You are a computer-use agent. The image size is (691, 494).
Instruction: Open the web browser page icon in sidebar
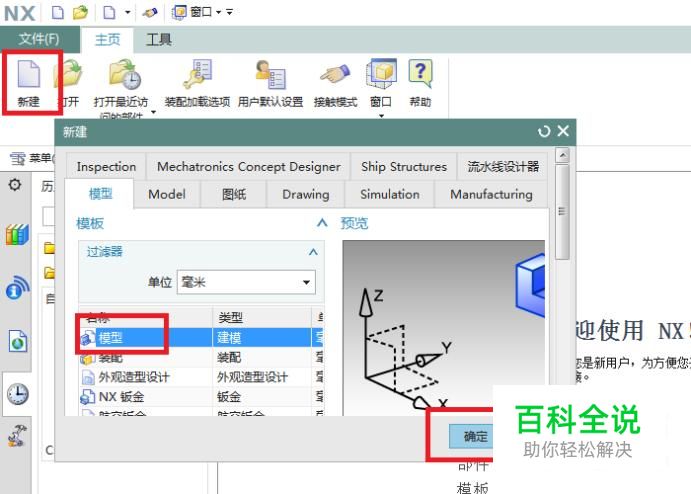[x=18, y=341]
